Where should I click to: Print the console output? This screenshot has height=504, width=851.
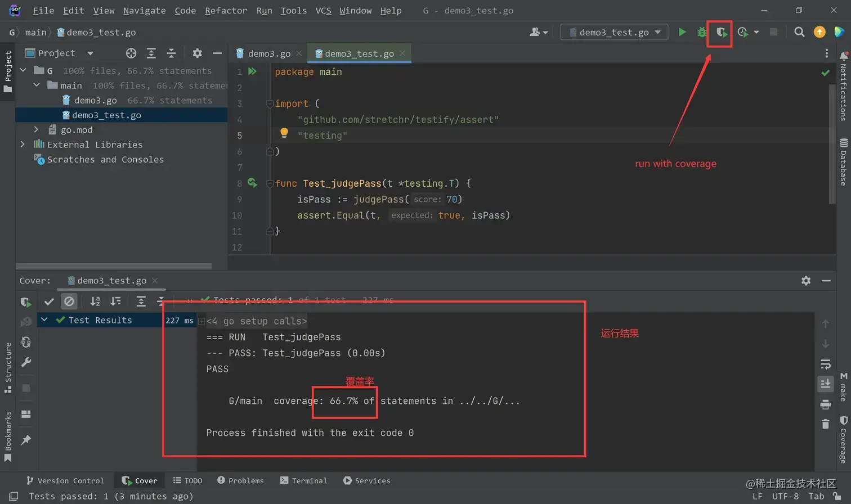826,404
